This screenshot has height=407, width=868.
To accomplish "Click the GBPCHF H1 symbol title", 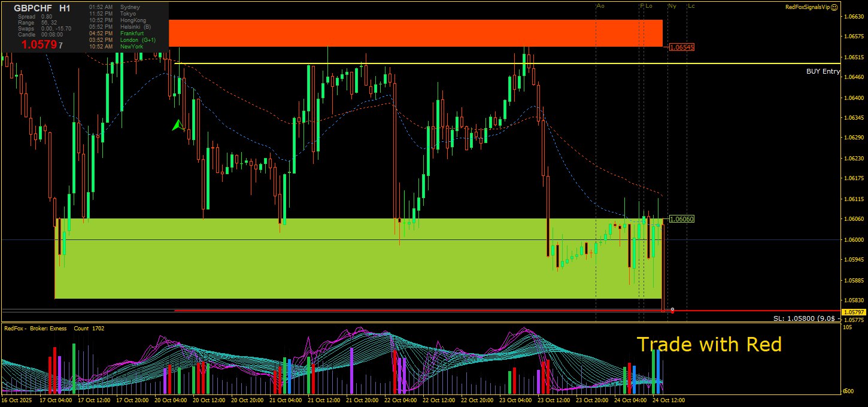I will point(42,8).
